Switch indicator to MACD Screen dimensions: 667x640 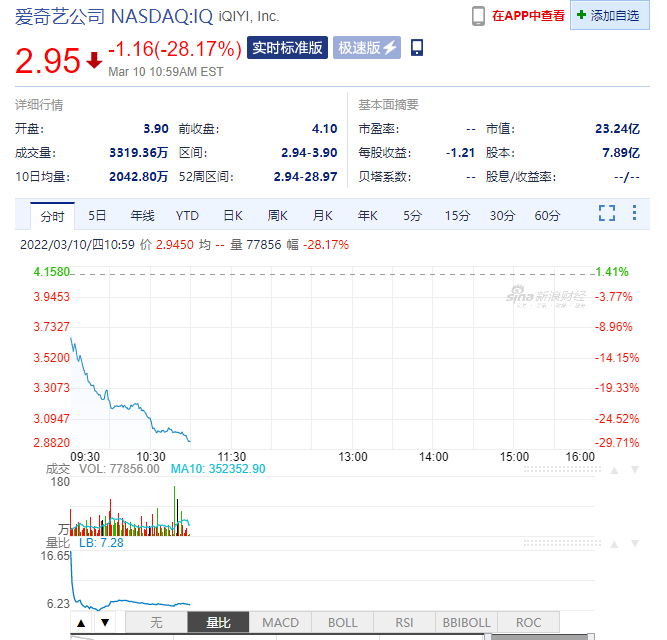280,623
